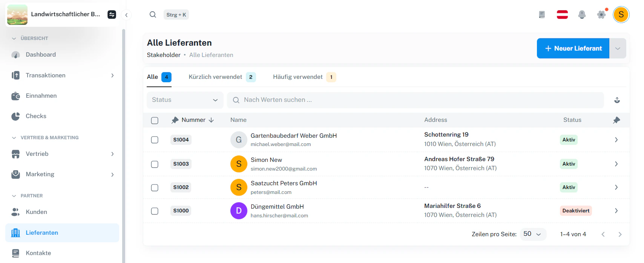This screenshot has height=263, width=644.
Task: Open user avatar S in top right
Action: point(621,15)
